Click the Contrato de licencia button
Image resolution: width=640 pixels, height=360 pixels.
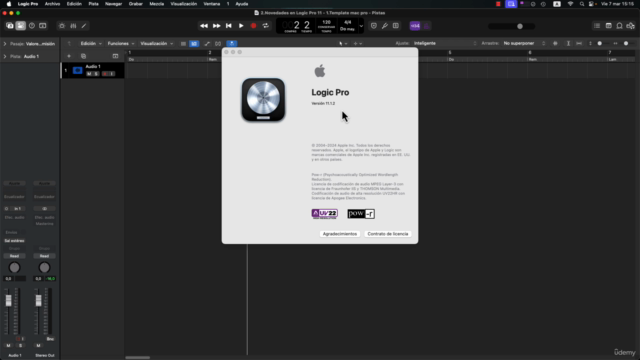tap(388, 234)
